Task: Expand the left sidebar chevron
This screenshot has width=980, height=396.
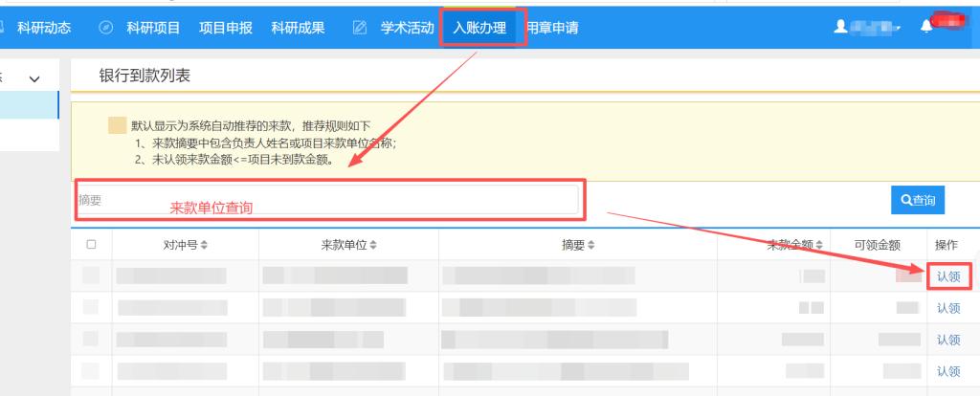Action: coord(35,79)
